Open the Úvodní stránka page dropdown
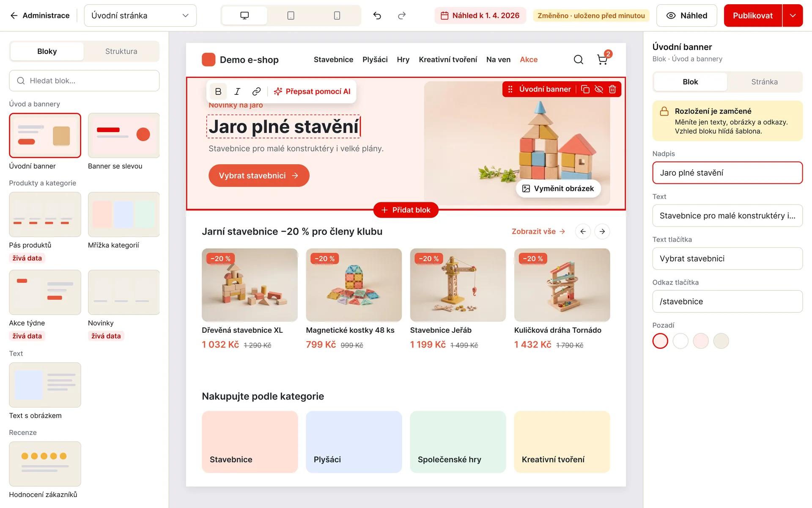Viewport: 812px width, 508px height. (x=140, y=16)
